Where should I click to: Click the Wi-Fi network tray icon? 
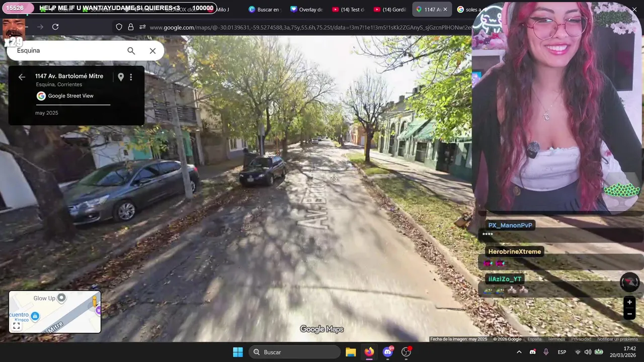tap(578, 352)
